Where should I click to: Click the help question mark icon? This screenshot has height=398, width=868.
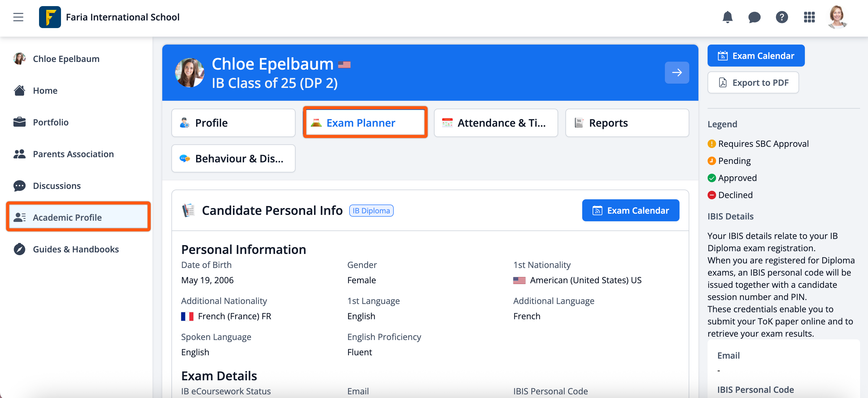point(781,17)
